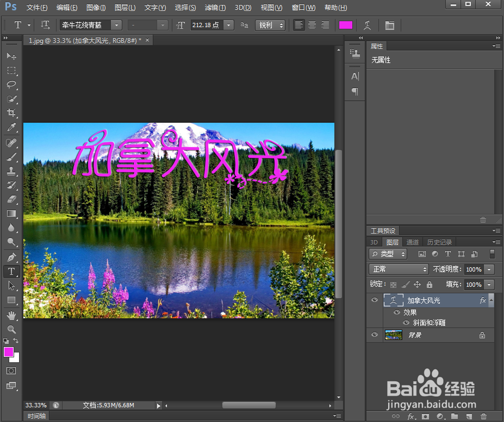This screenshot has width=504, height=422.
Task: Select the Zoom tool
Action: (11, 329)
